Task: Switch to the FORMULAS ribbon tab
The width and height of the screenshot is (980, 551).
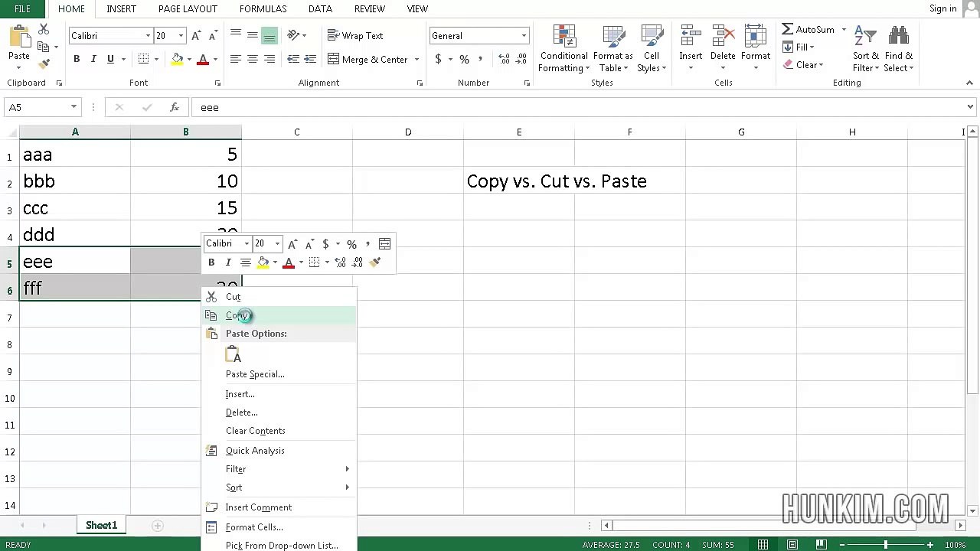Action: tap(263, 9)
